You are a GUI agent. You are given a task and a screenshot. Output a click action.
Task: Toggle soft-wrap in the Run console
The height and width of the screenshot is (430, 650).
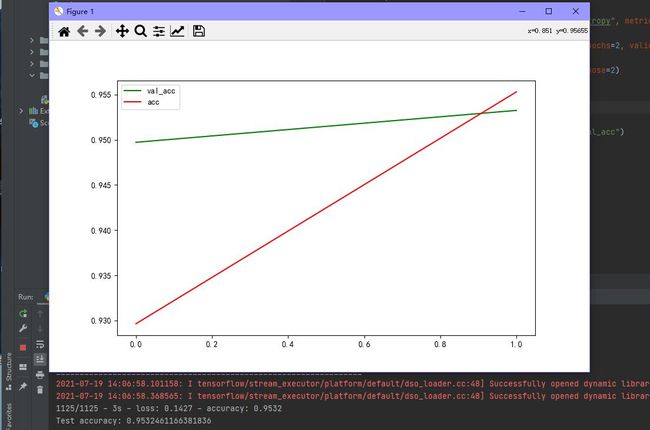tap(40, 344)
